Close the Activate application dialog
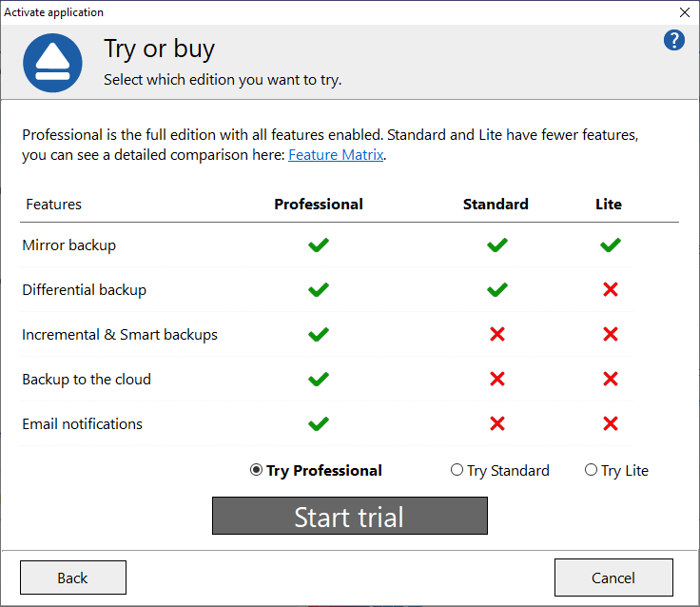The height and width of the screenshot is (607, 700). [685, 12]
